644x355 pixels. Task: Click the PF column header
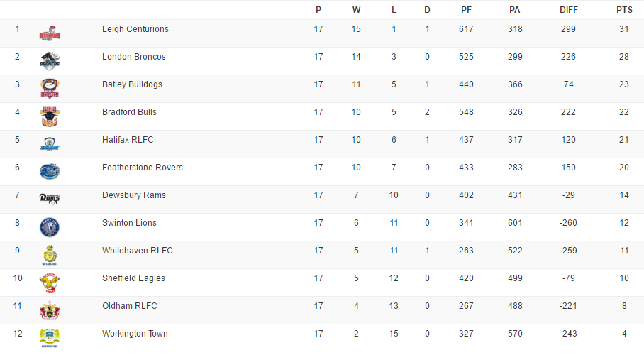pyautogui.click(x=466, y=10)
